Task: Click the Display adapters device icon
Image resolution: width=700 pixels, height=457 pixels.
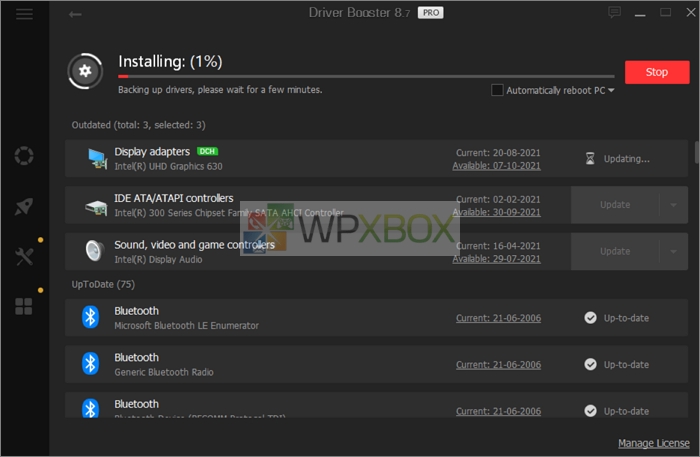Action: 97,159
